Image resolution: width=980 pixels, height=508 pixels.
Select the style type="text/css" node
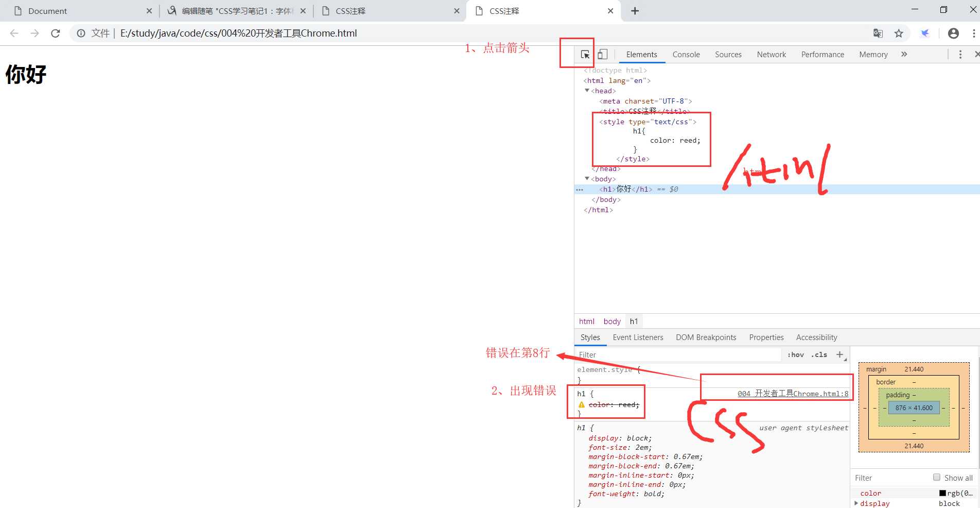tap(647, 122)
